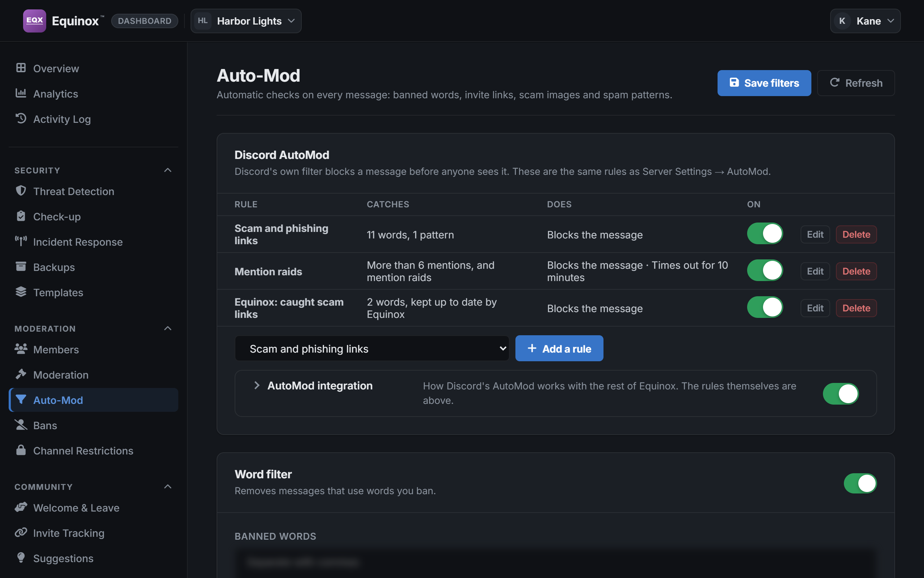Image resolution: width=924 pixels, height=578 pixels.
Task: Delete the Scam and phishing links rule
Action: click(857, 234)
